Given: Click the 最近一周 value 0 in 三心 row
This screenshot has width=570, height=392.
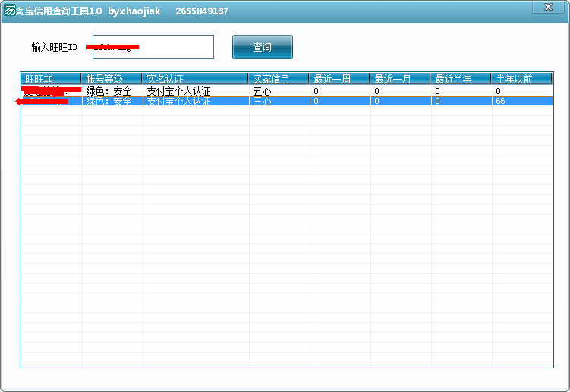Looking at the screenshot, I should pyautogui.click(x=316, y=101).
